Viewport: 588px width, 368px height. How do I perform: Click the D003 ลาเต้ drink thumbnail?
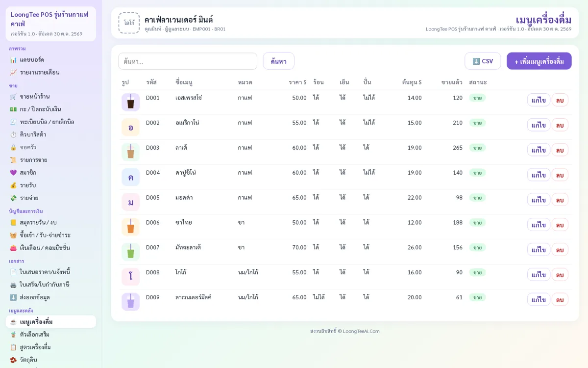[131, 152]
